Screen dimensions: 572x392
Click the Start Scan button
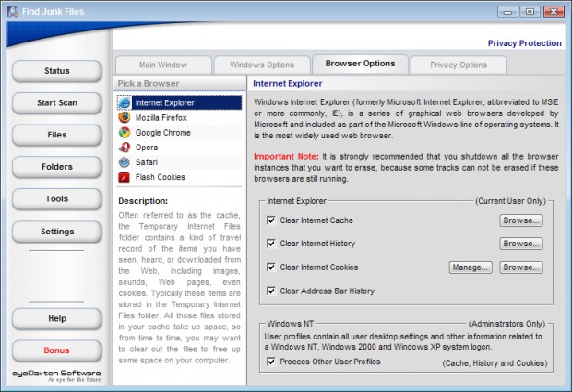click(57, 102)
